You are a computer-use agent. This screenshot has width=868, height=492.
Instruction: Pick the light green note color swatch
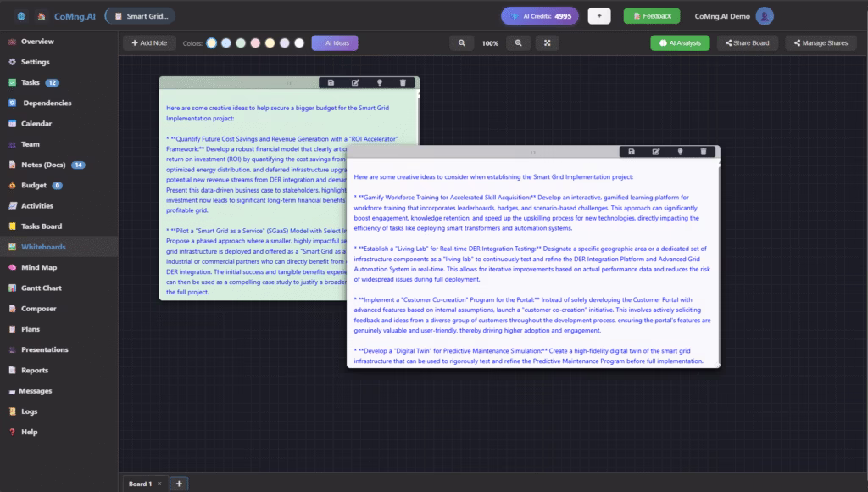[x=241, y=43]
